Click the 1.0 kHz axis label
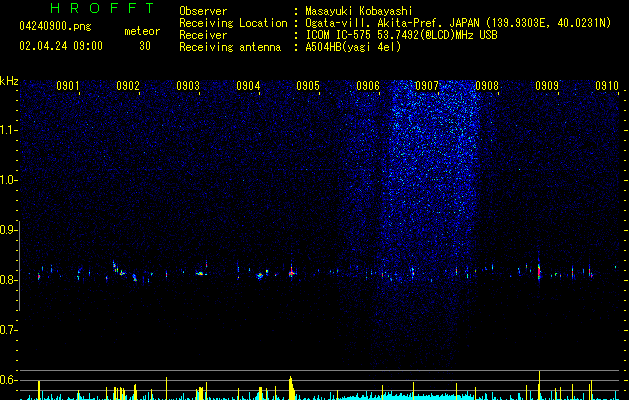Image resolution: width=629 pixels, height=400 pixels. [x=8, y=180]
